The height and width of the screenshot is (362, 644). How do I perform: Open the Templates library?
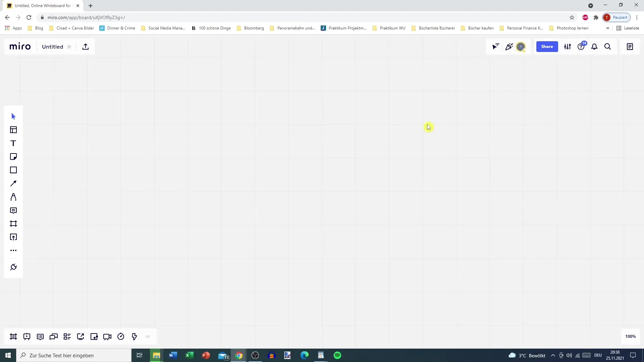pos(13,129)
